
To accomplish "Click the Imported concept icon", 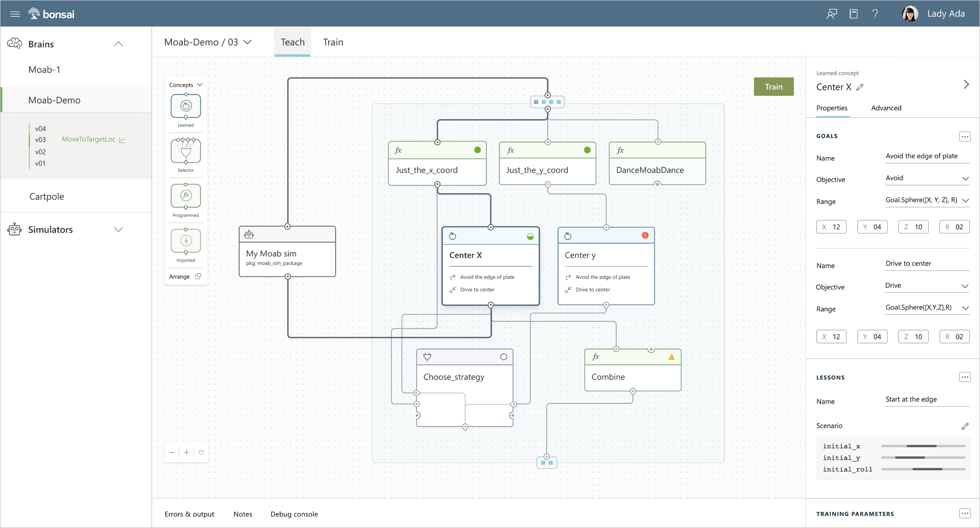I will [x=186, y=241].
